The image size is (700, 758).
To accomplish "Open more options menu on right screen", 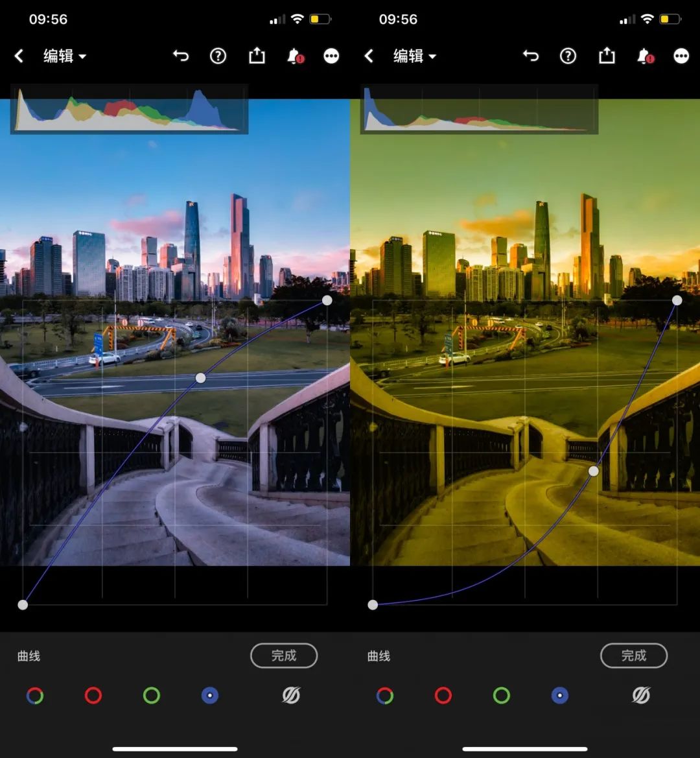I will coord(681,56).
